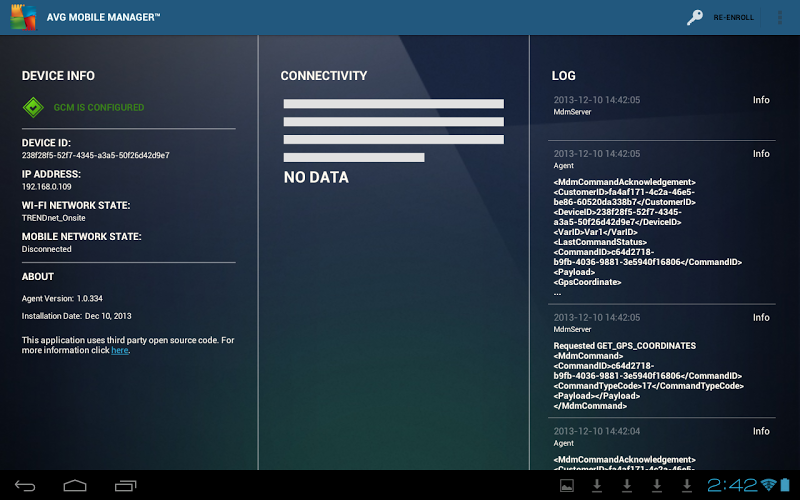Open the open source 'here' link

pos(119,350)
